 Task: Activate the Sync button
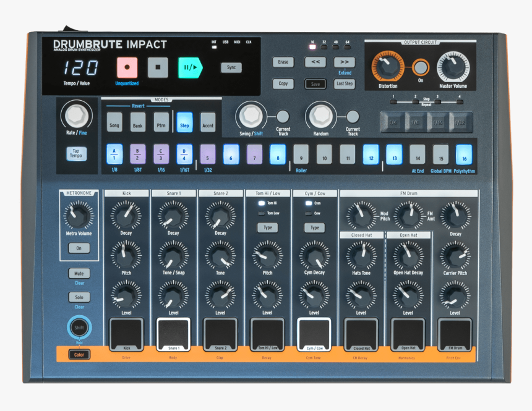230,66
